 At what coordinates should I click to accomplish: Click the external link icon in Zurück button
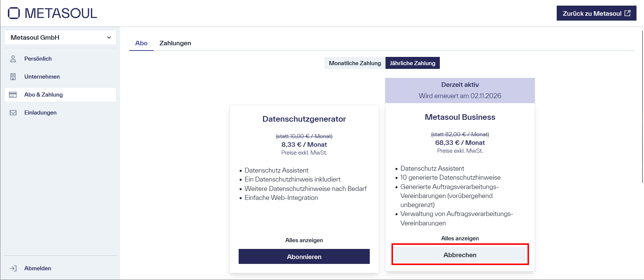(628, 13)
